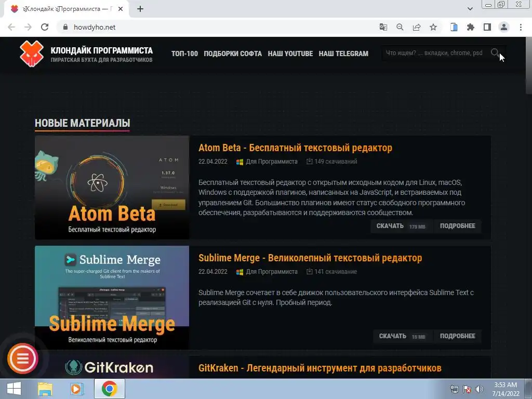Open the Chrome three-dot menu

point(521,27)
